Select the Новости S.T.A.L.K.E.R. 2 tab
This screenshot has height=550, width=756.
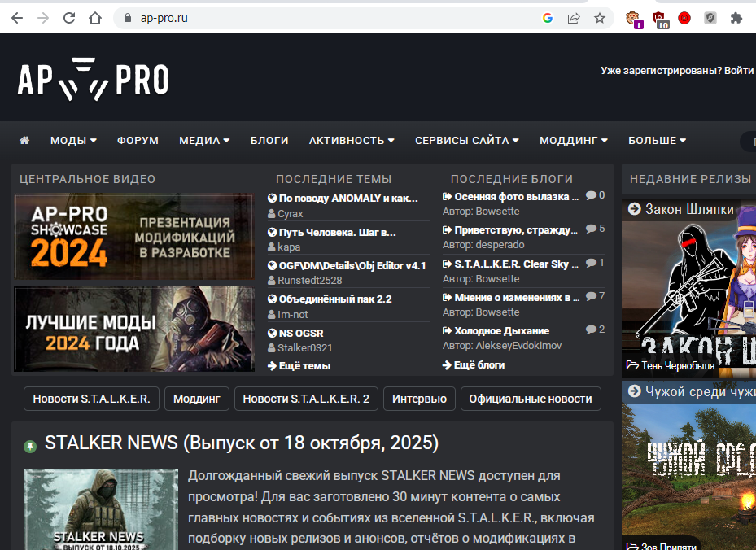306,399
